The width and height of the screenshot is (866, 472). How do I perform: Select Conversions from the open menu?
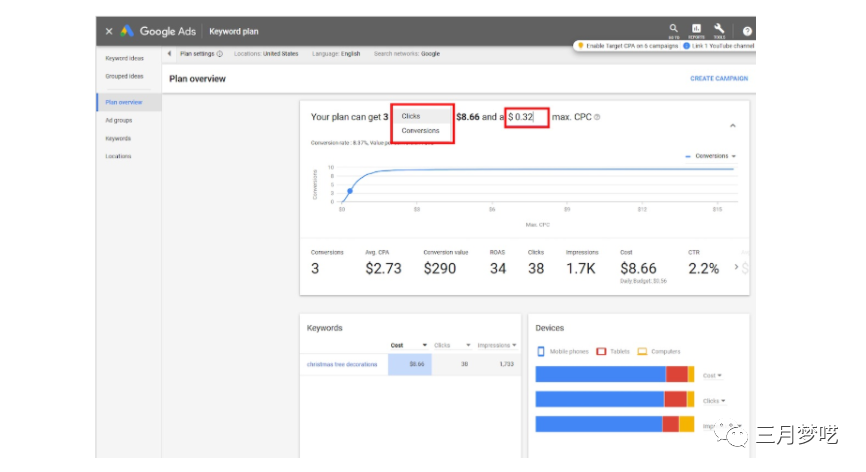[x=420, y=131]
